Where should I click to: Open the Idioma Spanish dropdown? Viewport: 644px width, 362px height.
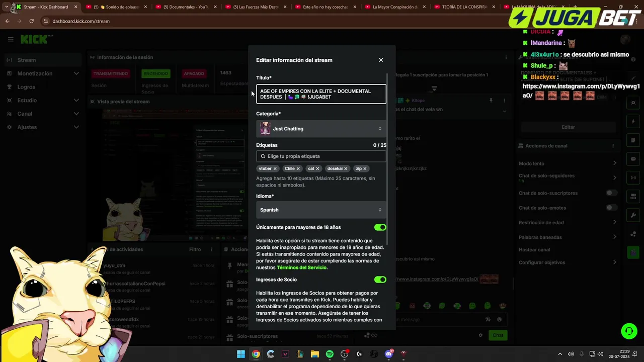pos(321,210)
